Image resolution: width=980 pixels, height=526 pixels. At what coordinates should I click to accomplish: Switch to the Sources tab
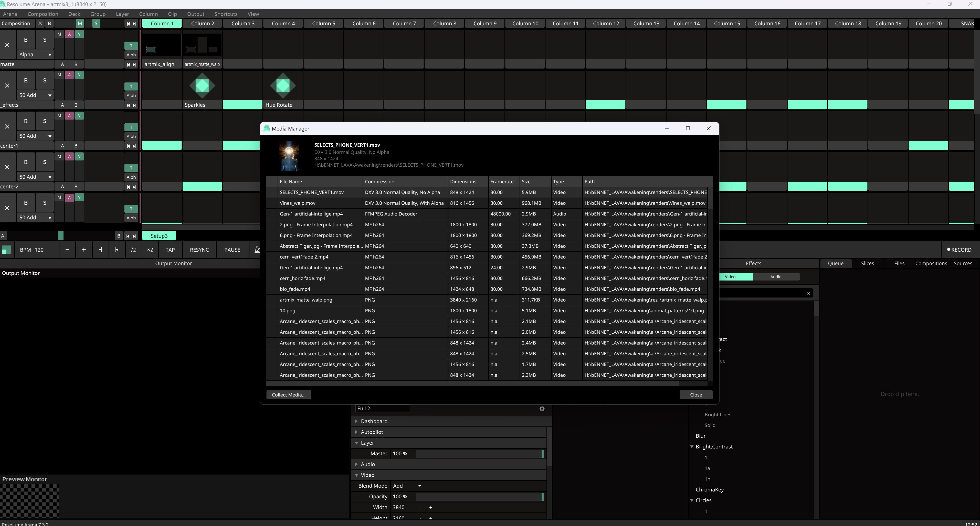[963, 264]
